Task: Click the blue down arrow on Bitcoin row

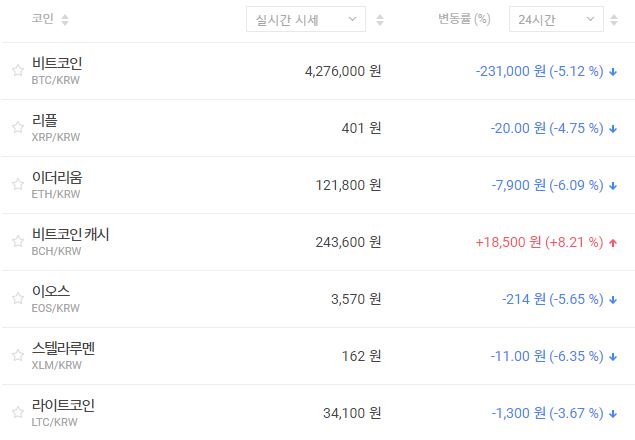Action: tap(612, 71)
